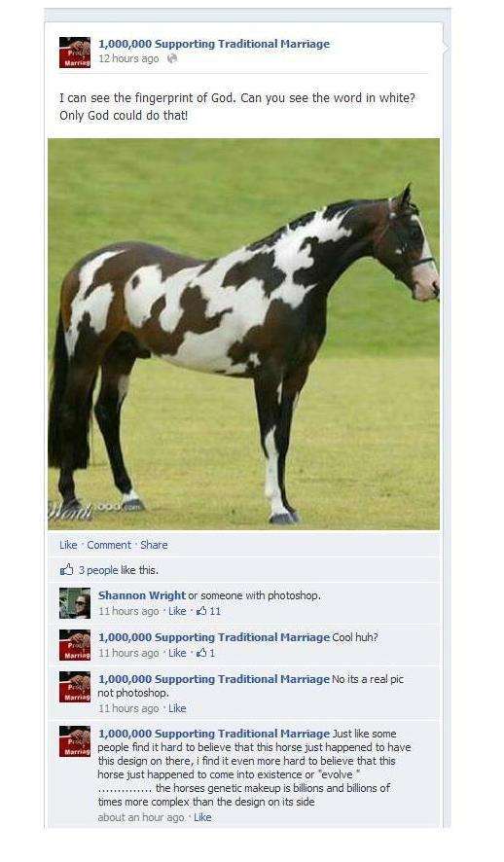Click thumbs-up count 11 on Shannon's comment
Screen dimensions: 504x862
(x=208, y=611)
